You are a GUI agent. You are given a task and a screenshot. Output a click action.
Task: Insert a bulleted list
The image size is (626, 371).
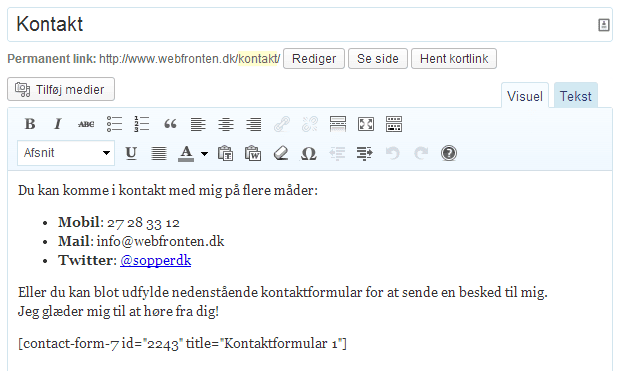[114, 124]
